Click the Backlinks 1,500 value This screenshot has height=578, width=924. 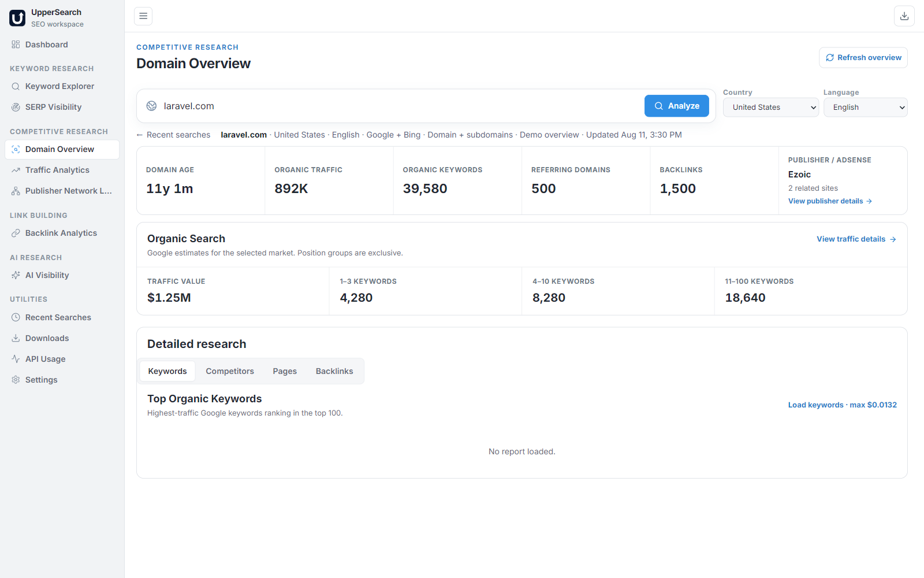click(677, 188)
